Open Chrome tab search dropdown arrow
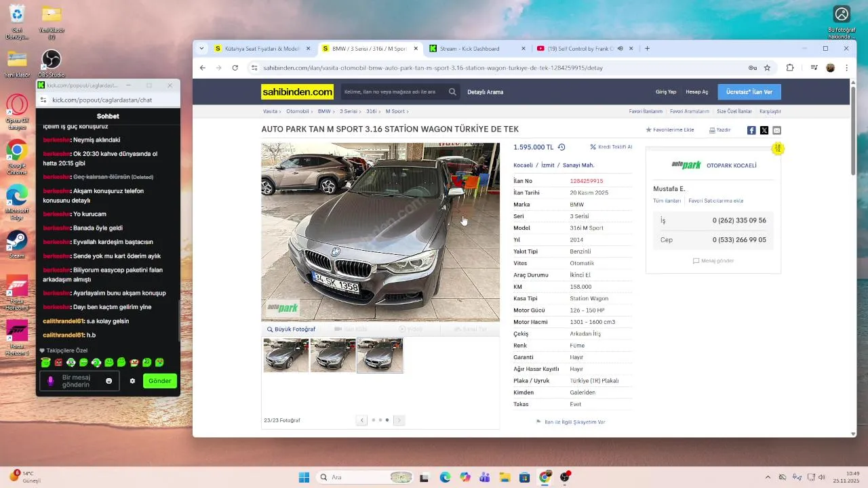 (201, 49)
